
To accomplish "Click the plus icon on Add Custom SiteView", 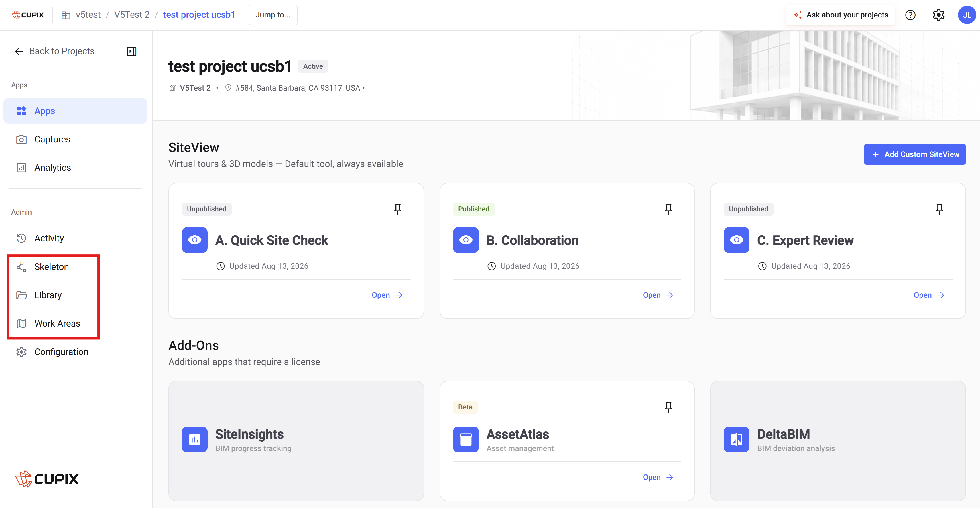I will coord(875,154).
